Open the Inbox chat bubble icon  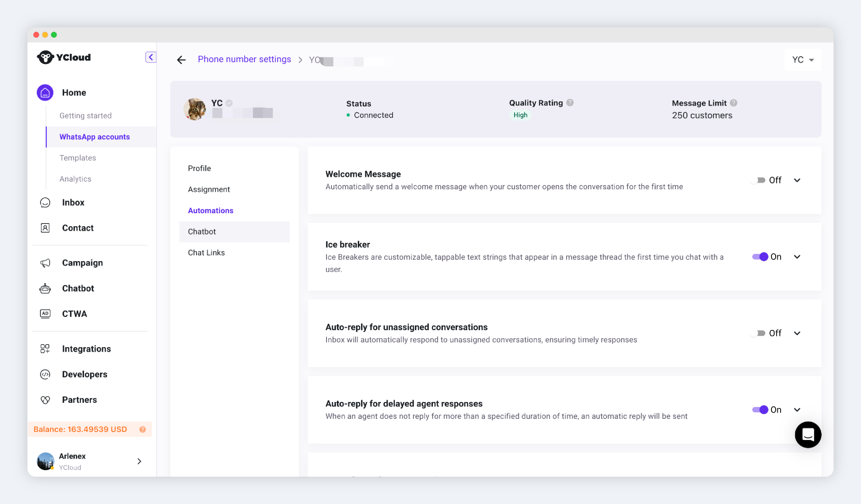click(45, 203)
